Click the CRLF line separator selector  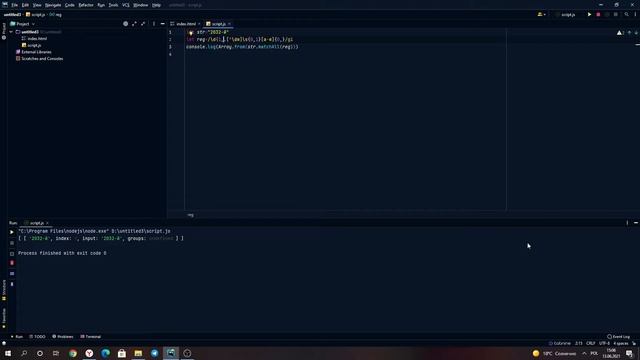click(591, 344)
